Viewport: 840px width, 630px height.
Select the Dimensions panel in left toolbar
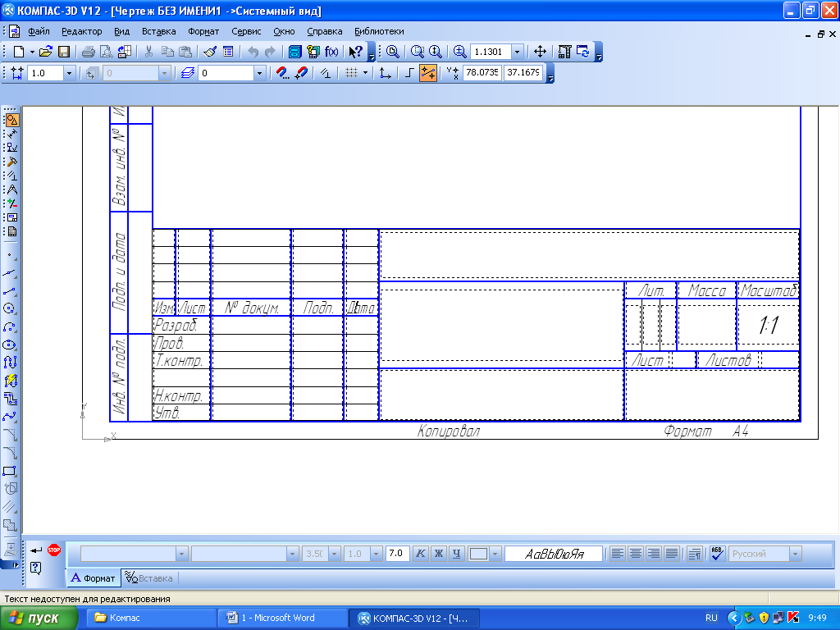click(11, 134)
